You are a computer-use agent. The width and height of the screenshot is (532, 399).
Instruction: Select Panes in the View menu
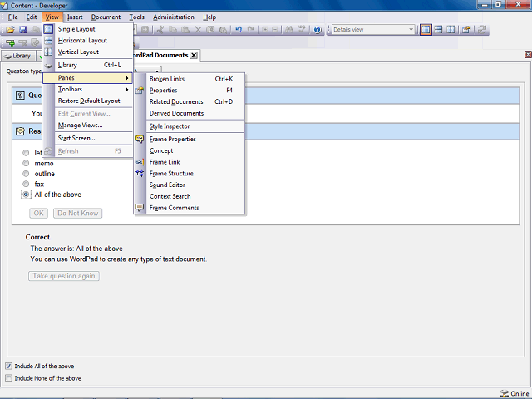click(87, 78)
